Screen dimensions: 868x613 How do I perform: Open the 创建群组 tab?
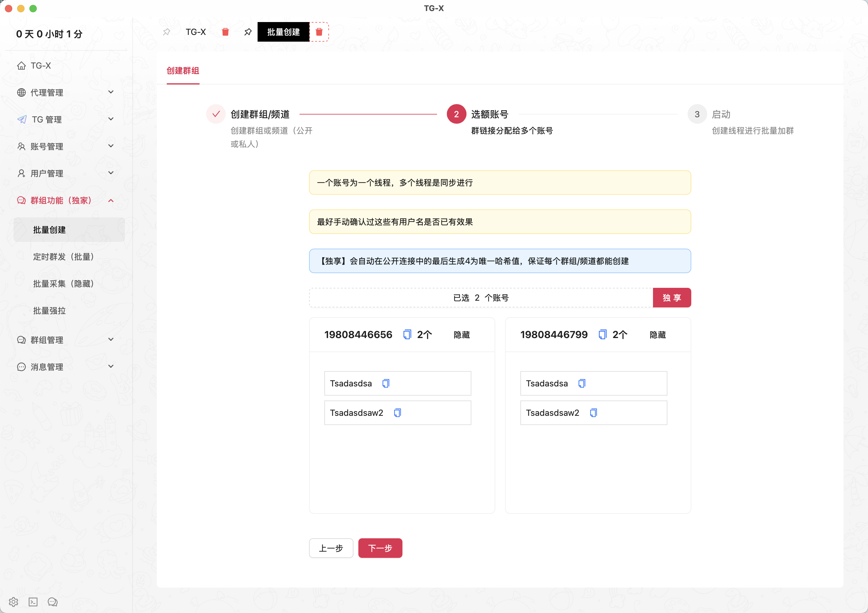[183, 71]
